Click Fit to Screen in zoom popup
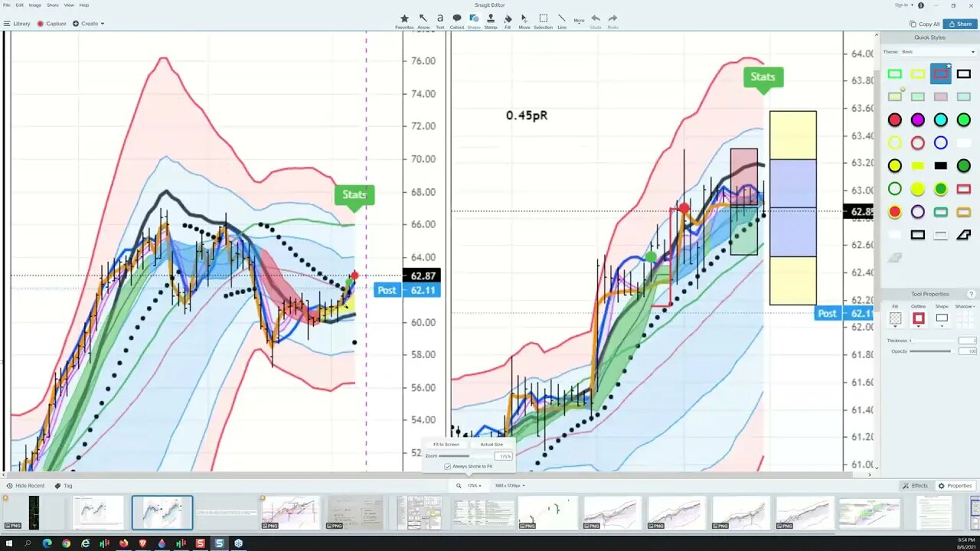Viewport: 980px width, 551px height. [446, 444]
